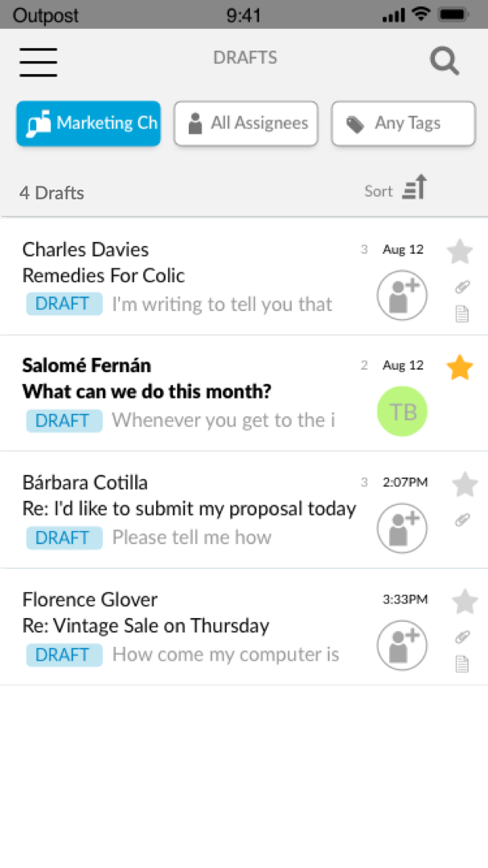Image resolution: width=488 pixels, height=868 pixels.
Task: Star the Charles Davies draft
Action: [x=460, y=252]
